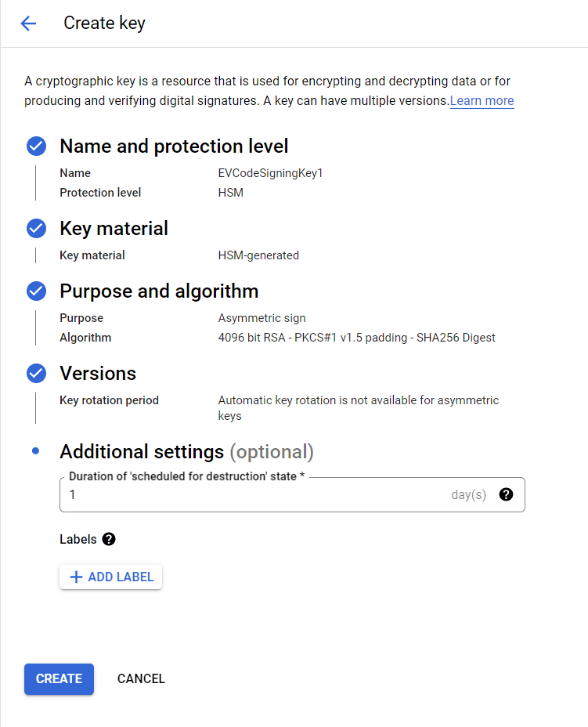This screenshot has height=727, width=588.
Task: Open the help icon next to destruction duration field
Action: [506, 494]
